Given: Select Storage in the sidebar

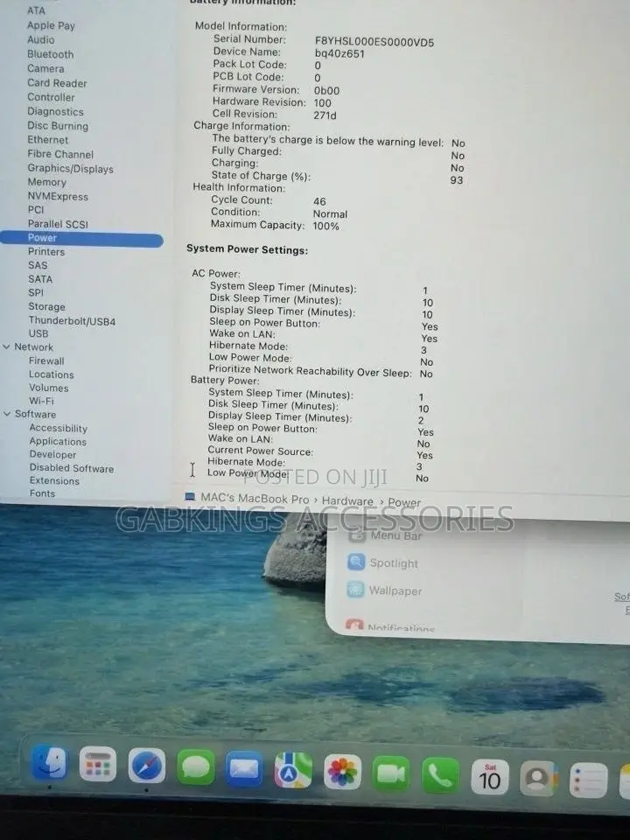Looking at the screenshot, I should click(x=46, y=307).
